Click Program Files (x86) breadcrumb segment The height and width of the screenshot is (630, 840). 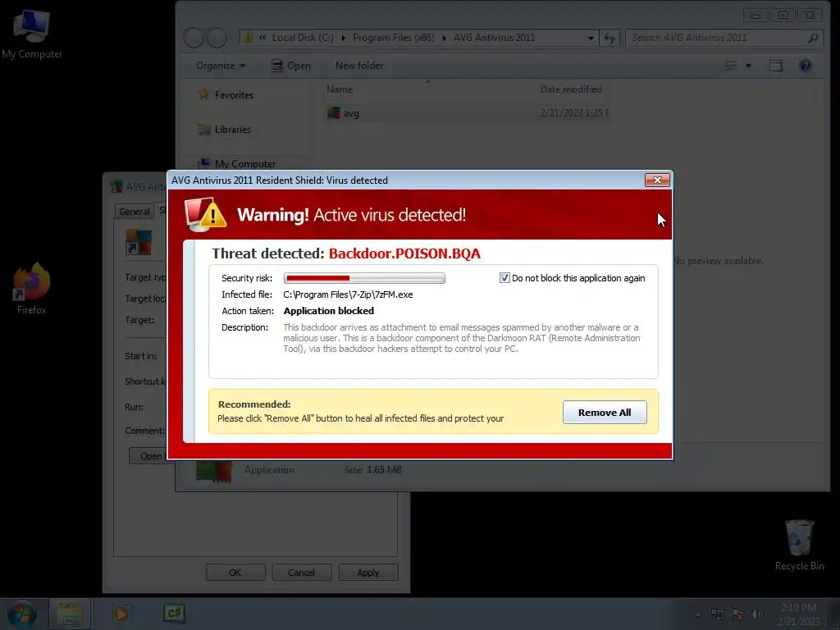pos(393,38)
